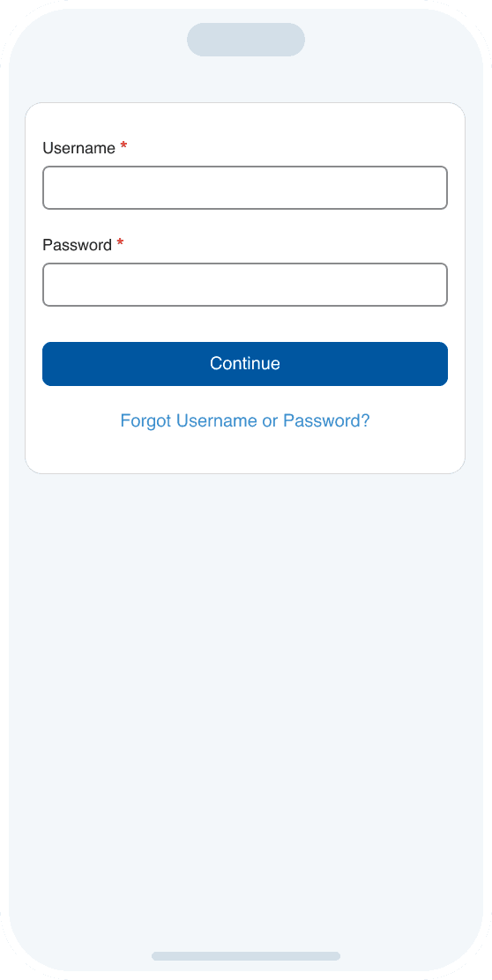Focus the Password text field
The height and width of the screenshot is (980, 492).
pos(245,285)
